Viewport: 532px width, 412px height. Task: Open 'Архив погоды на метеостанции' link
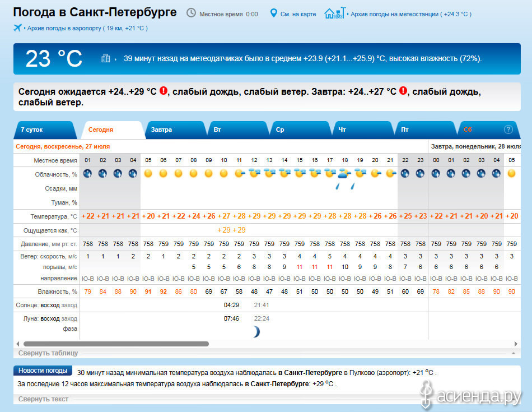411,14
